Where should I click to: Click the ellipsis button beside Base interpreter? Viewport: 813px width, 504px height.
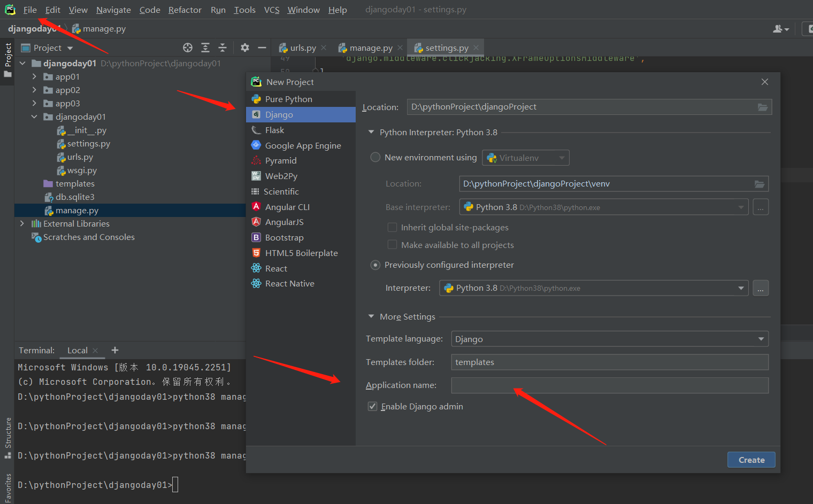(x=761, y=207)
